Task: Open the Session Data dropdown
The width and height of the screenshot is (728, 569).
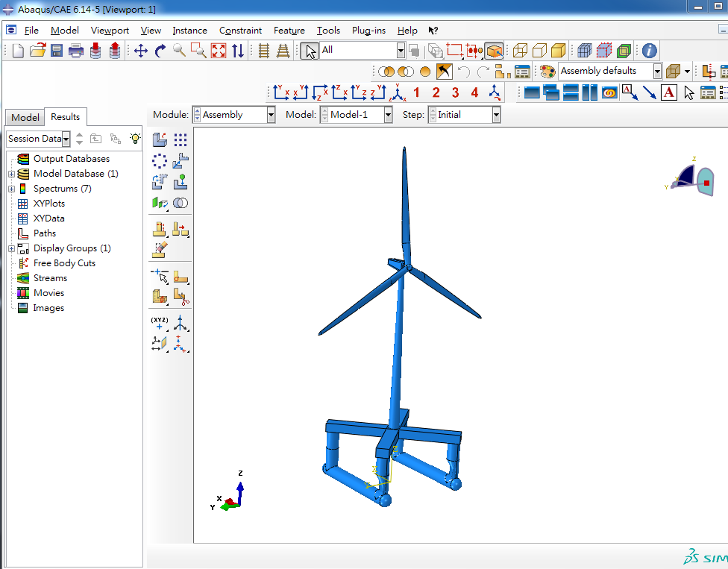Action: [x=66, y=139]
